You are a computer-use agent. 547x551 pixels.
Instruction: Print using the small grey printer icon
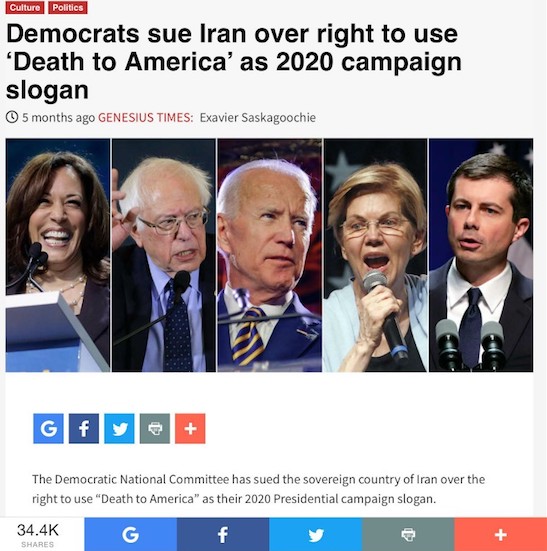pyautogui.click(x=155, y=428)
